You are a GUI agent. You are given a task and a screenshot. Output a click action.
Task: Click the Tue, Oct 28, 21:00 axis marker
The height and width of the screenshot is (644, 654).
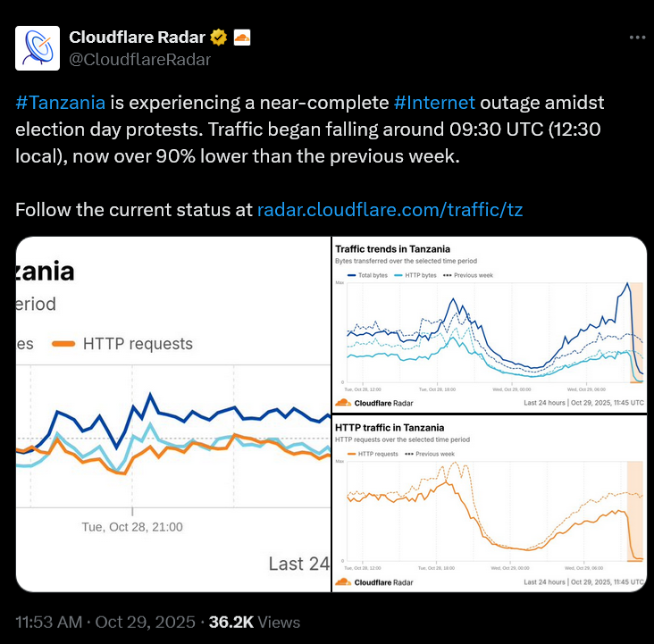point(132,527)
